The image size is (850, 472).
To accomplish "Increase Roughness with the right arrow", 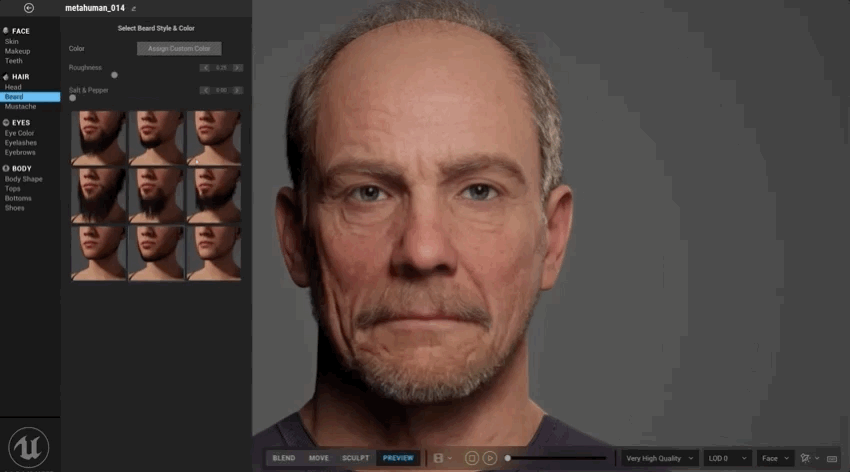I will tap(237, 68).
